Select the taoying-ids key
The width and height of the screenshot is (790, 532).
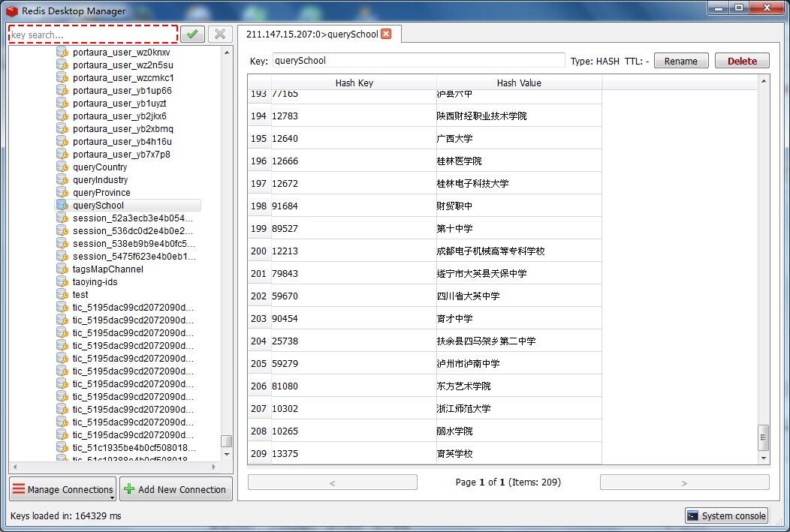click(95, 282)
